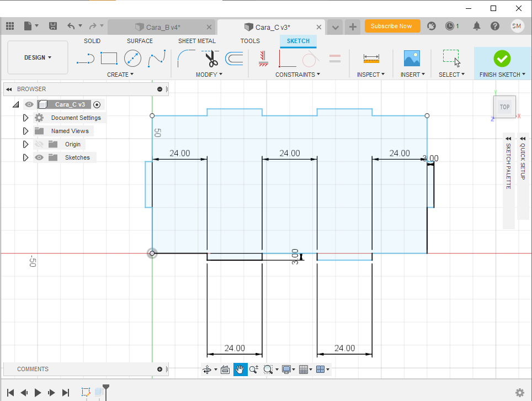Switch to the SURFACE tab
Image resolution: width=532 pixels, height=401 pixels.
(140, 41)
